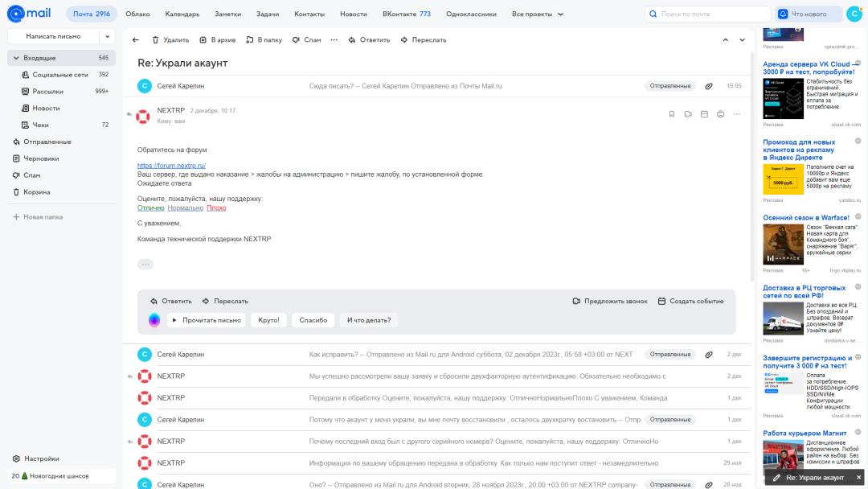Image resolution: width=868 pixels, height=489 pixels.
Task: Click Переслать in the reply panel
Action: [225, 302]
